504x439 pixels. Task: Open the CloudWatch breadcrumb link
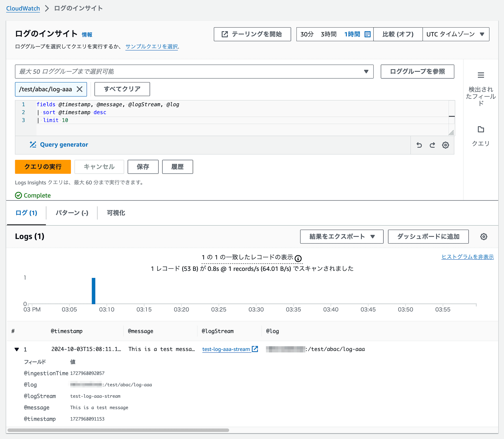[23, 8]
